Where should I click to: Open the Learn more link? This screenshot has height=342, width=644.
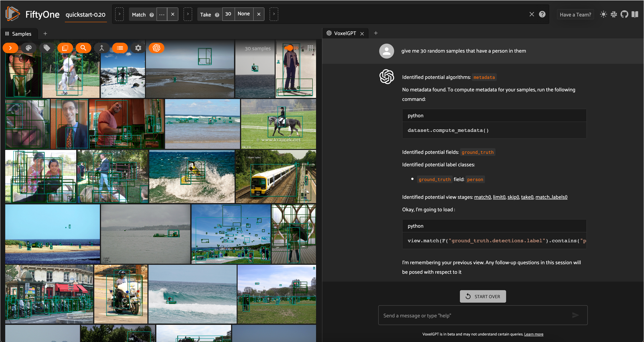pyautogui.click(x=533, y=334)
